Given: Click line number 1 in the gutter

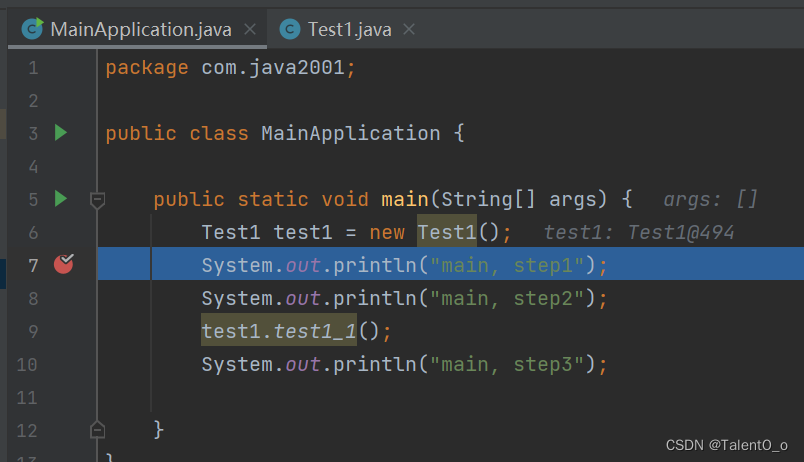Looking at the screenshot, I should pyautogui.click(x=33, y=68).
